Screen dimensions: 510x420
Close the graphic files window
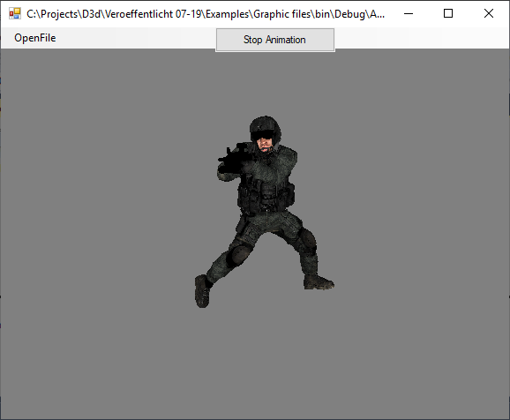pos(489,13)
